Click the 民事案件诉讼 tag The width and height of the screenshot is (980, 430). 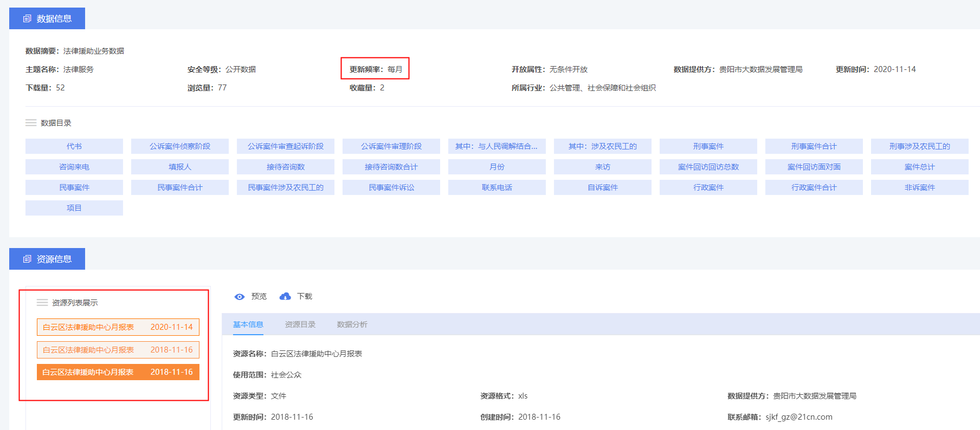[x=391, y=187]
